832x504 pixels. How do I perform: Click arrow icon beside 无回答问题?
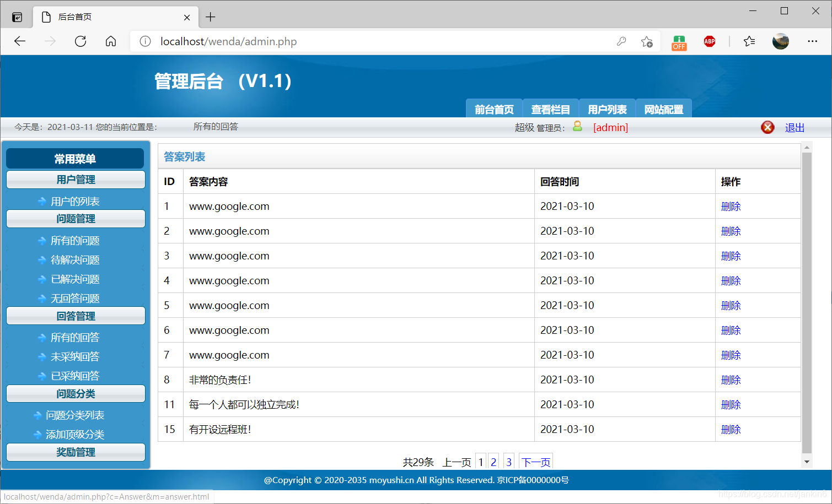[42, 299]
